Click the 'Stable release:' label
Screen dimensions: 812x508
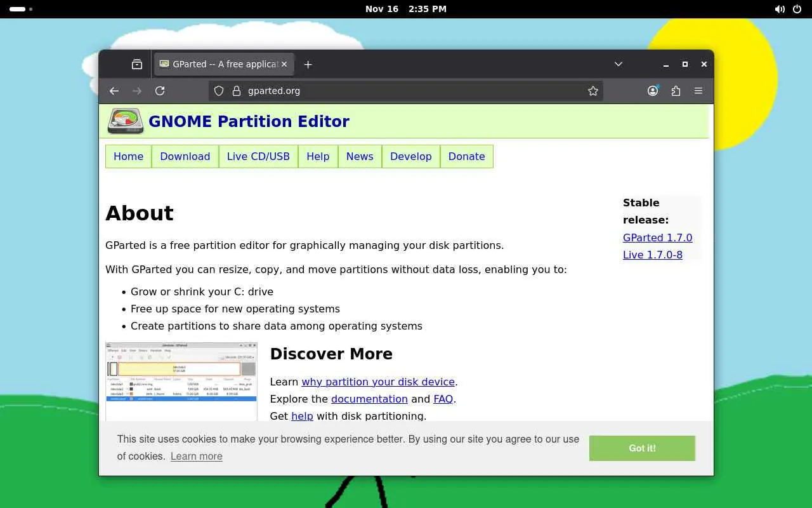tap(646, 211)
